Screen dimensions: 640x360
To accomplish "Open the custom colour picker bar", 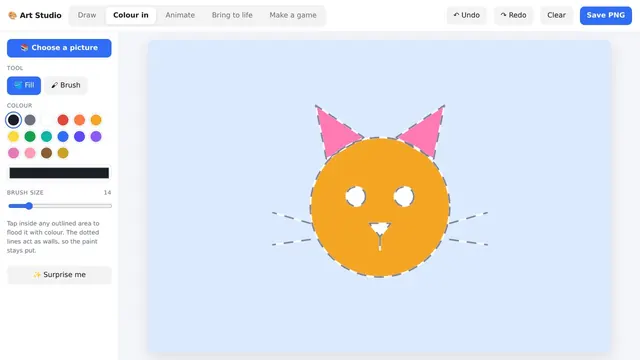I will pyautogui.click(x=59, y=173).
